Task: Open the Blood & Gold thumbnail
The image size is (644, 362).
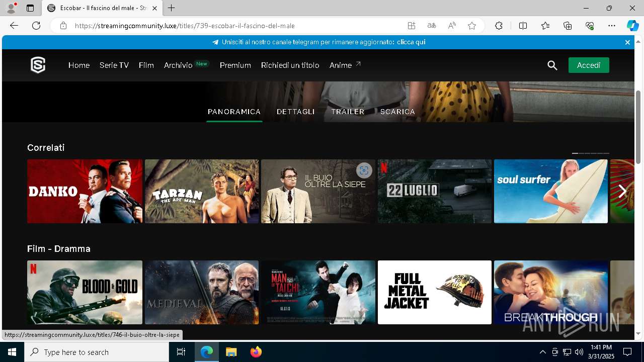Action: (85, 292)
